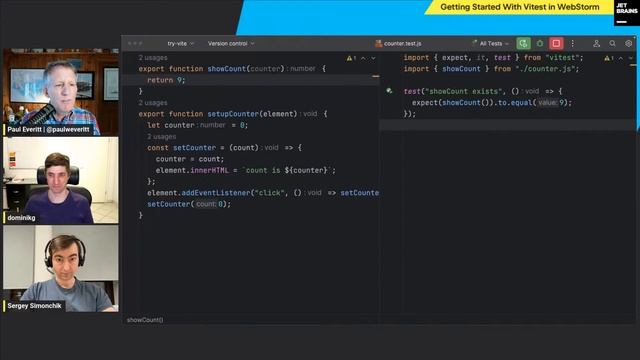
Task: Click the run-test gutter icon beside shoeCount test
Action: (x=389, y=91)
